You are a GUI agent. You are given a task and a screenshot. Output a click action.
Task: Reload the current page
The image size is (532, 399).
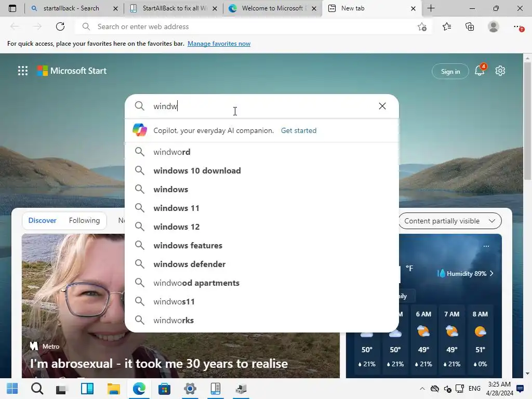(x=60, y=26)
